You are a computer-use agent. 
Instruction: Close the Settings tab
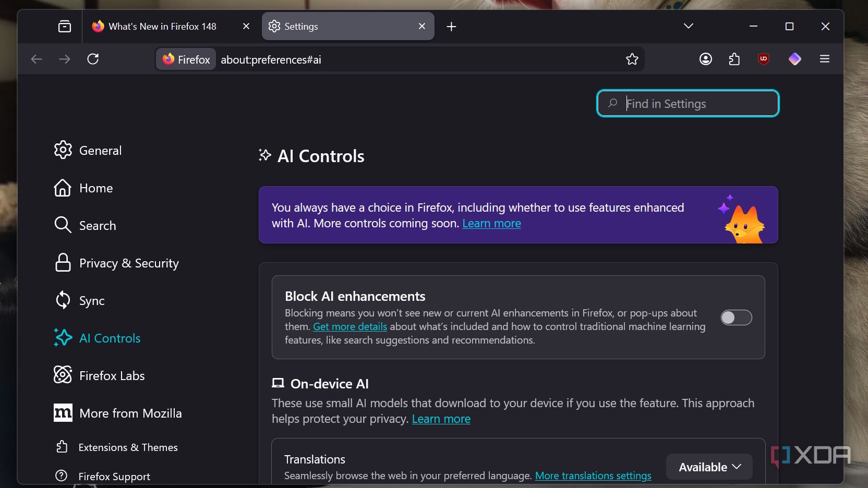422,26
